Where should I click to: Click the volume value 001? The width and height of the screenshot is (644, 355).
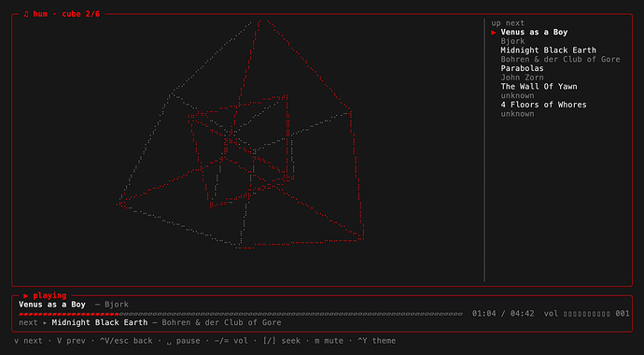tap(623, 314)
